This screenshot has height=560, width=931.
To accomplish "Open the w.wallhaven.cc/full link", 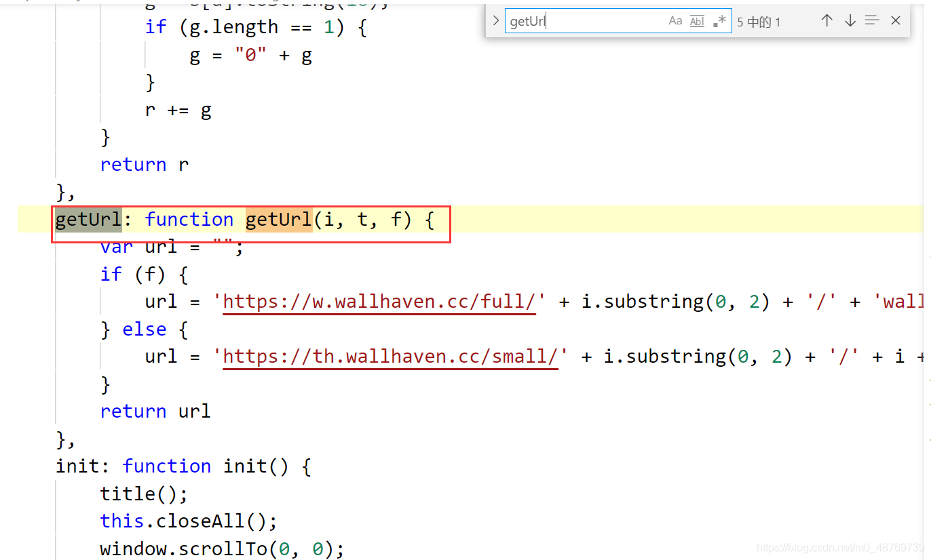I will point(379,302).
